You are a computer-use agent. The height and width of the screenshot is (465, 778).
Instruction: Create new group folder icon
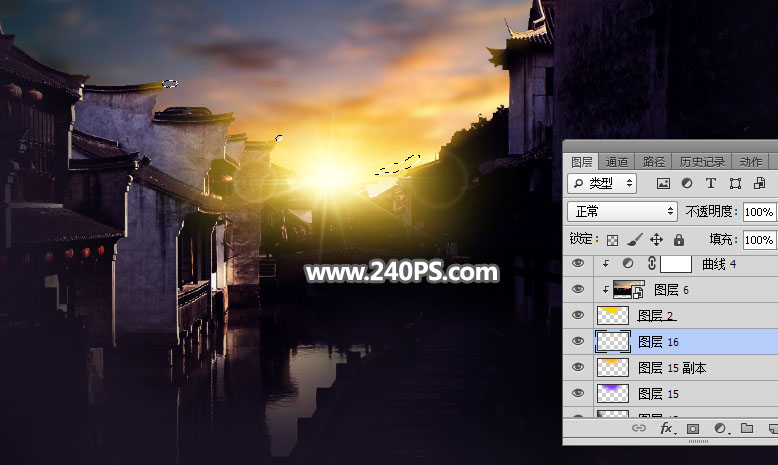click(x=747, y=428)
